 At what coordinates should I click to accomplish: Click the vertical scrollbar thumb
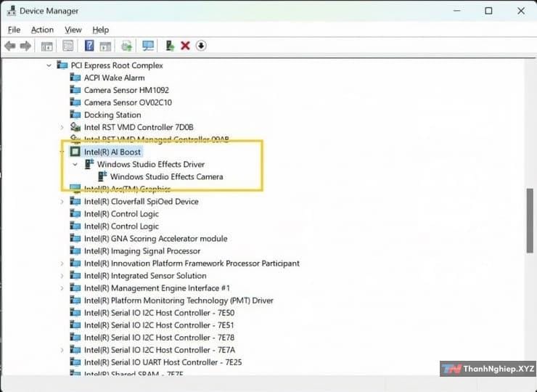[x=530, y=221]
